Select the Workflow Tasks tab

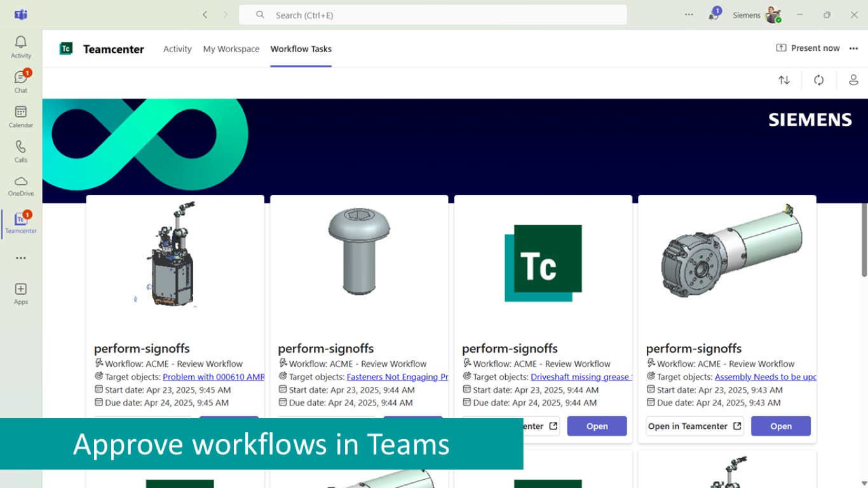coord(301,49)
